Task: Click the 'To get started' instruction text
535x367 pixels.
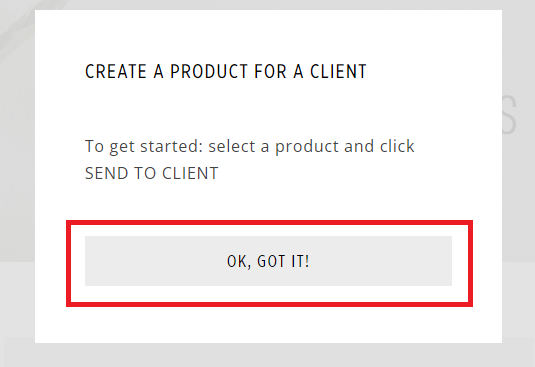Action: click(x=249, y=160)
